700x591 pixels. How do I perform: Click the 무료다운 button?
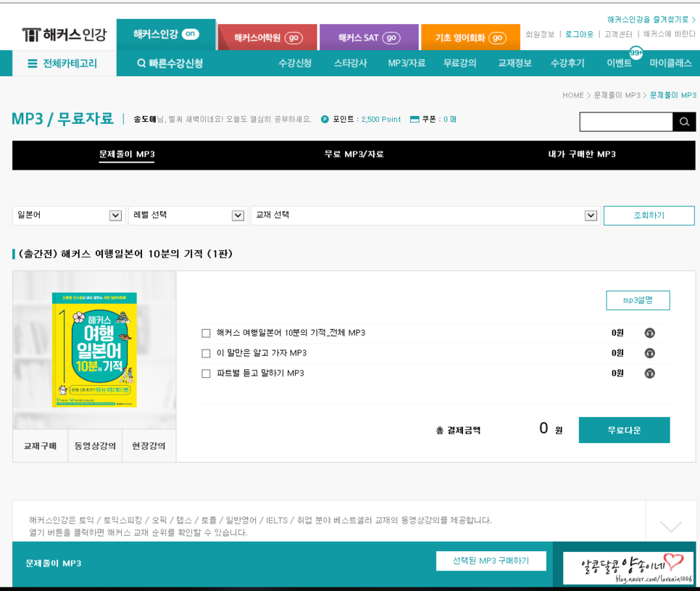pyautogui.click(x=624, y=430)
